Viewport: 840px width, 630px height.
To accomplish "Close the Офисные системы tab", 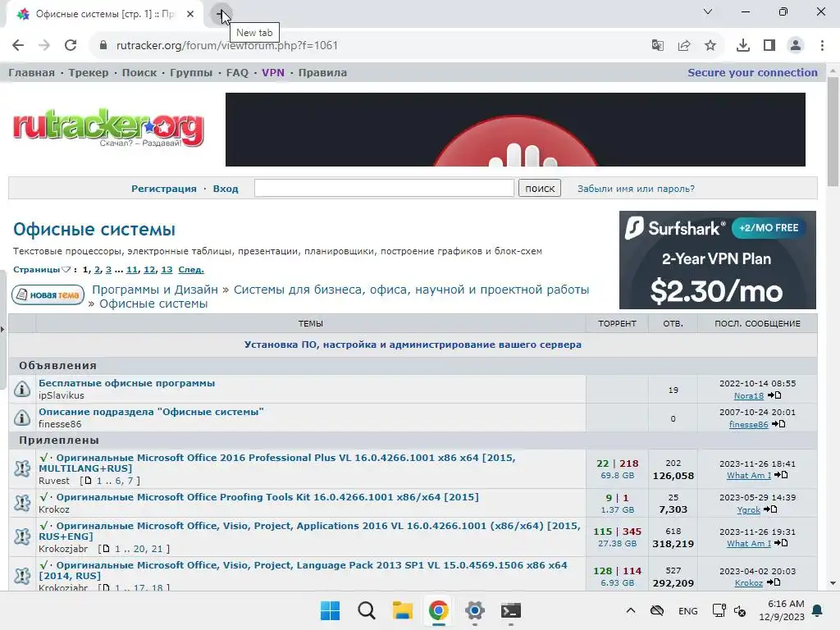I will (x=190, y=14).
